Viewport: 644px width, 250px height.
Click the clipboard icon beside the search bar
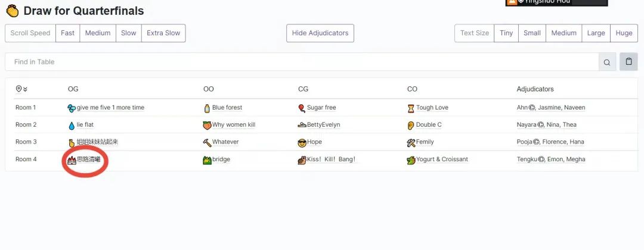pyautogui.click(x=628, y=62)
